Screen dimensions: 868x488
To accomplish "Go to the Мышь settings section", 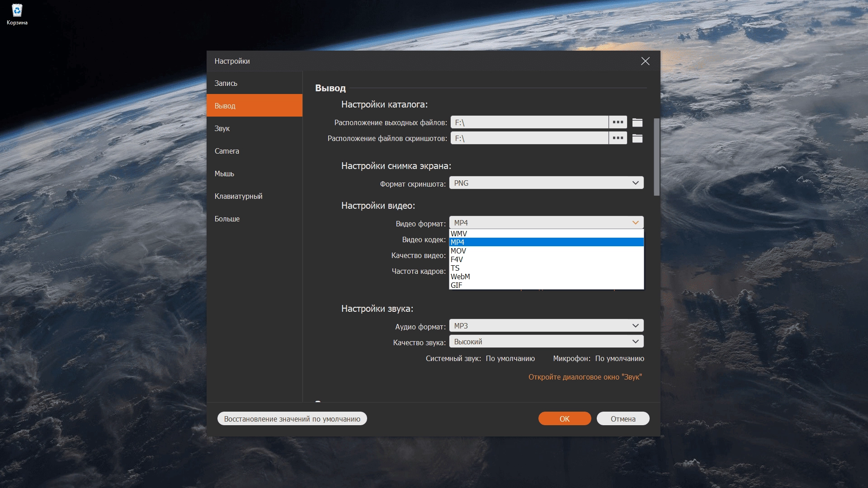I will tap(255, 174).
